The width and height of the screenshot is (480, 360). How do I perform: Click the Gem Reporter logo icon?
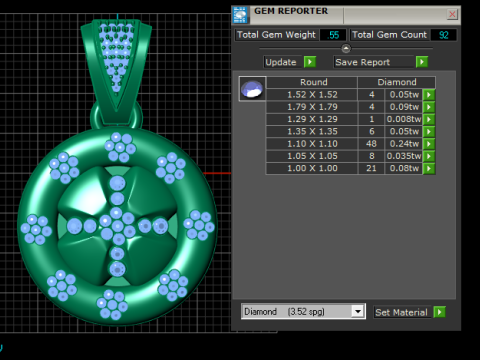(240, 15)
